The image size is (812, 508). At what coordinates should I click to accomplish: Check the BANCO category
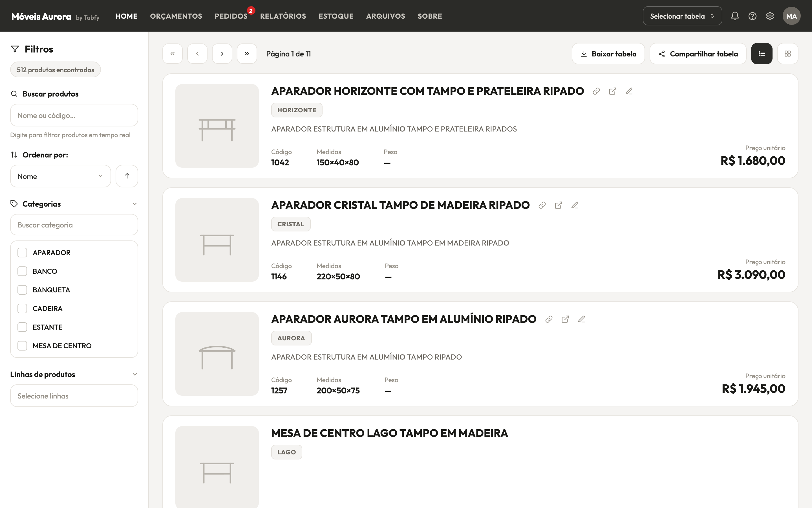pyautogui.click(x=22, y=271)
